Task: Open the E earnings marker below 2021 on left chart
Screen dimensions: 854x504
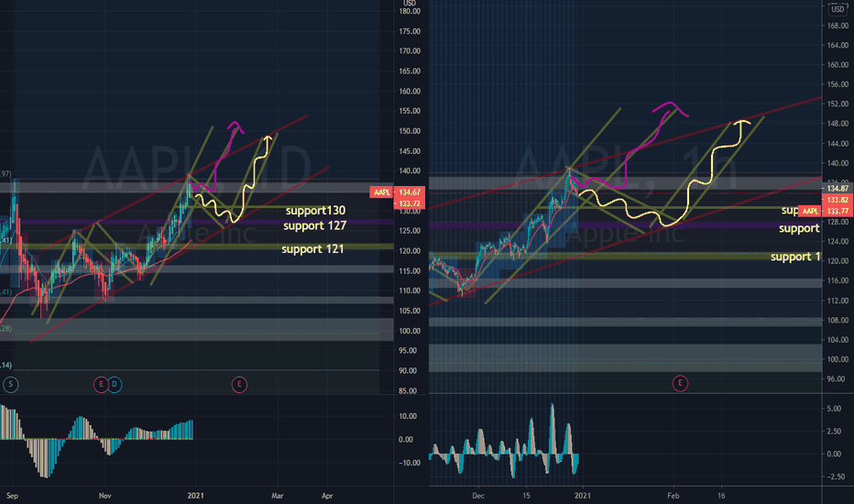Action: 239,385
